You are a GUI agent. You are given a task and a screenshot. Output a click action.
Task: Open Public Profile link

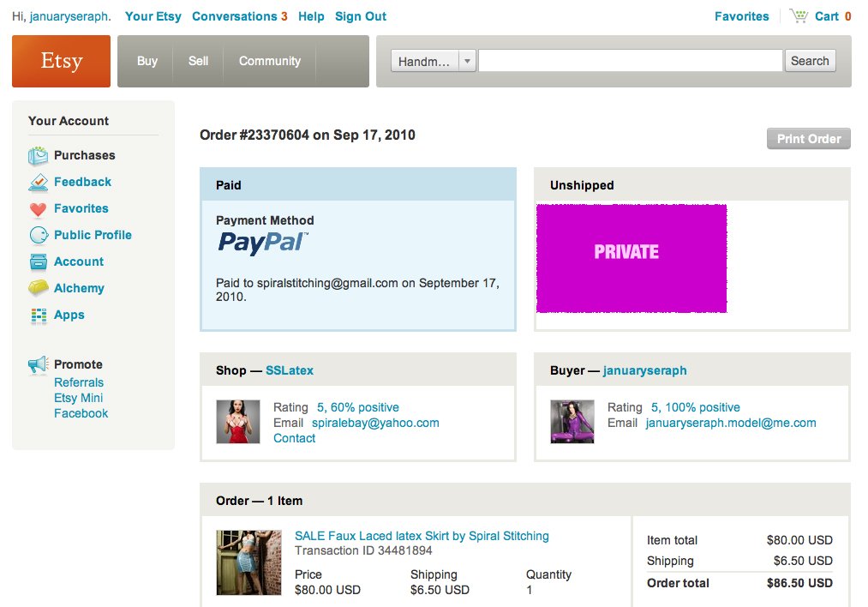(93, 236)
